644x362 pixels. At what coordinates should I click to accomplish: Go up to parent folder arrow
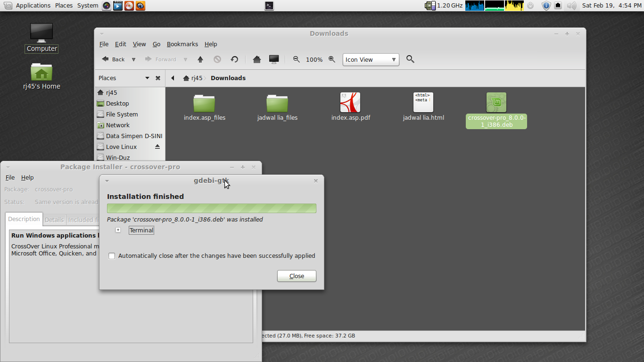[200, 59]
